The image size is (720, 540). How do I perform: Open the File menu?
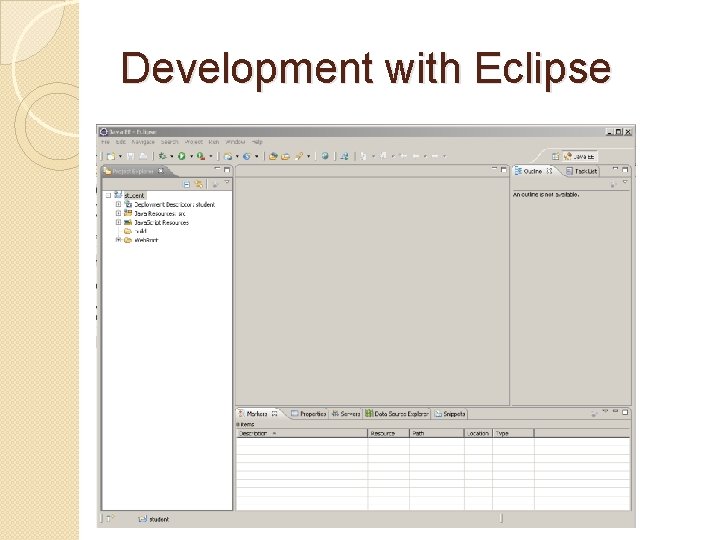105,142
